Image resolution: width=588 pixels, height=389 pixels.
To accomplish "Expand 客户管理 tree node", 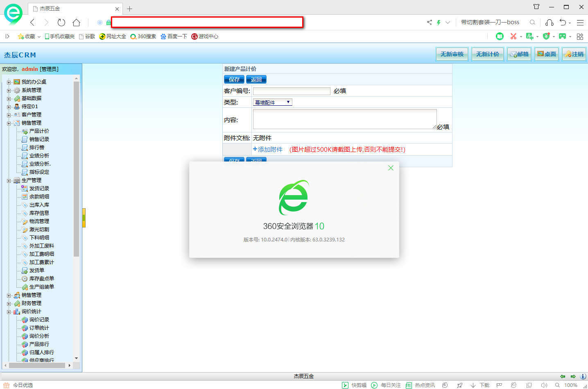I will 9,115.
